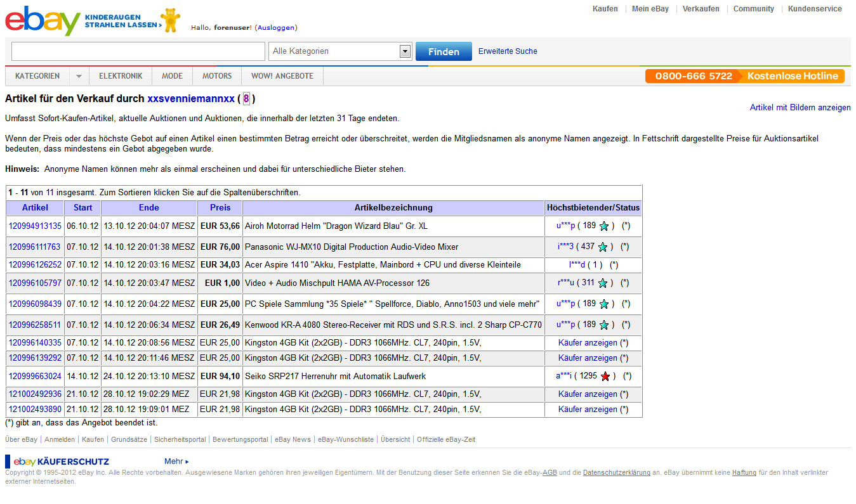
Task: Open item 120996105797
Action: coord(35,283)
